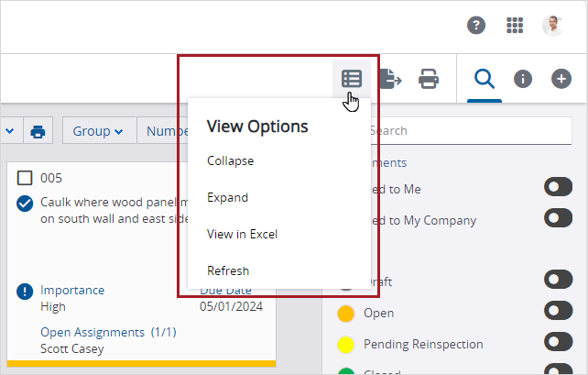Open the info panel icon
Screen dimensions: 588x375
pyautogui.click(x=523, y=79)
